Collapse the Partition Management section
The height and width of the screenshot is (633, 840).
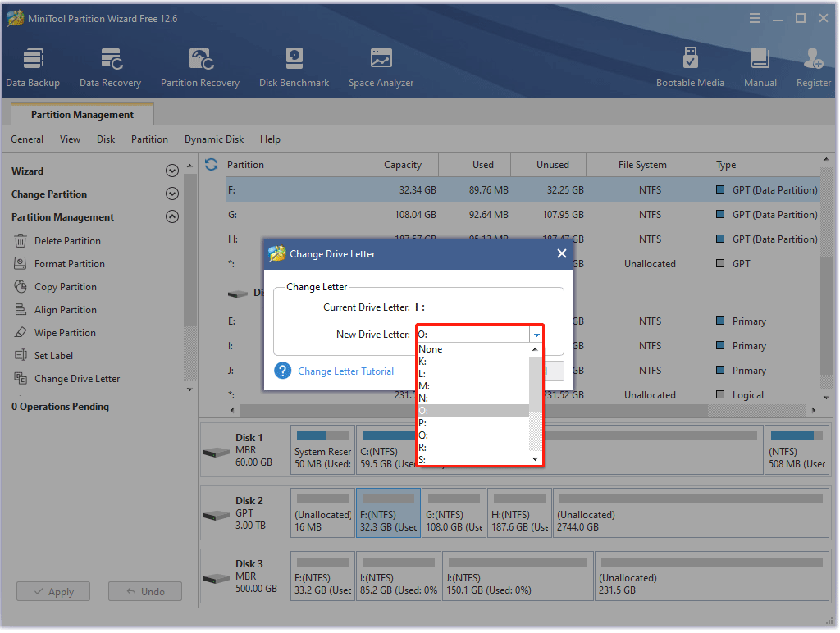point(172,216)
